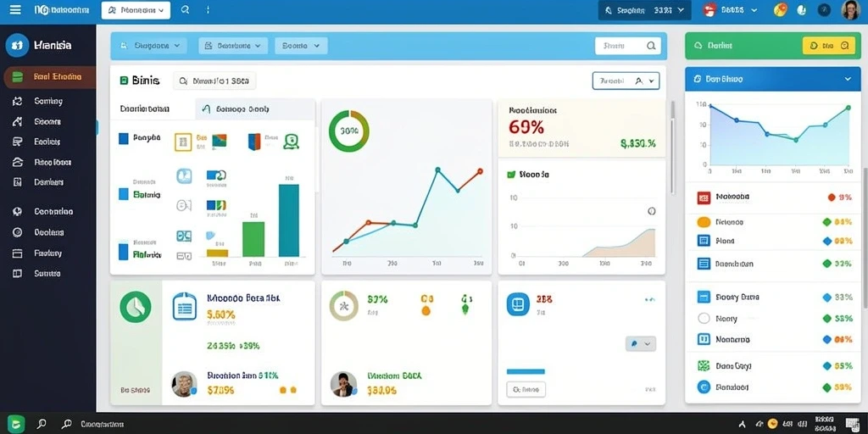868x434 pixels.
Task: Open the green Start icon on the taskbar
Action: click(x=16, y=424)
